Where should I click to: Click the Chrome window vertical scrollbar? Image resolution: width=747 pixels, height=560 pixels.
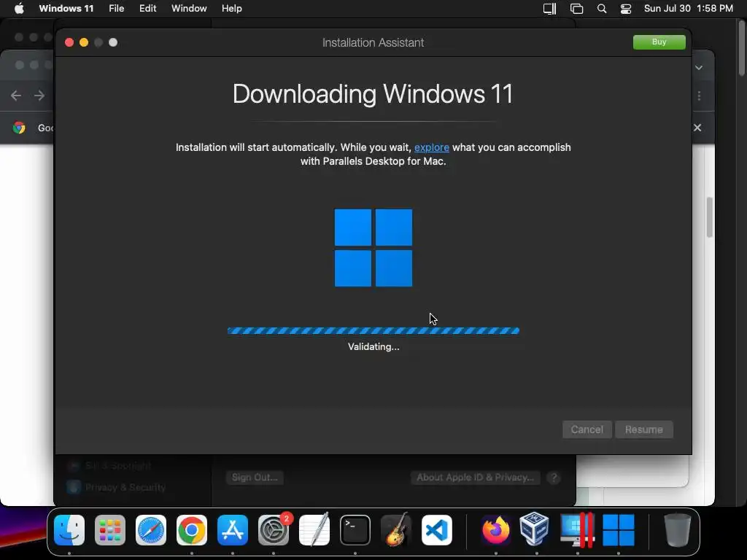(709, 217)
